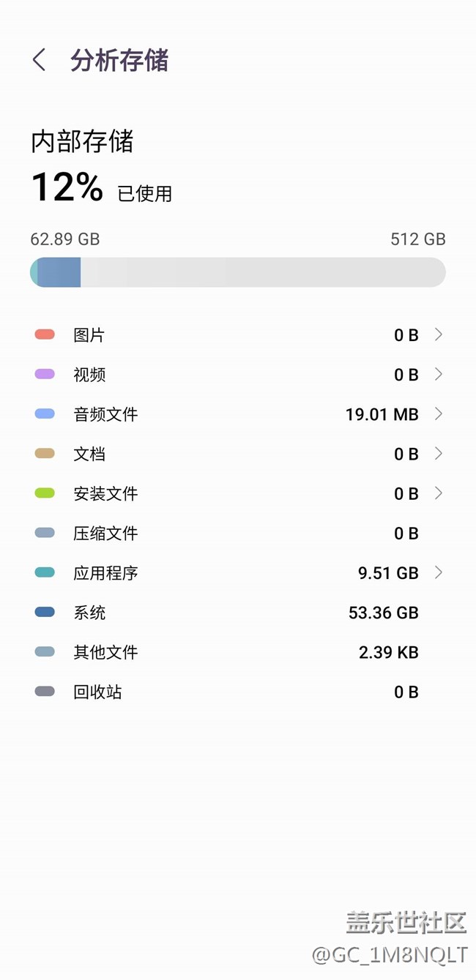
Task: Tap the 其他文件 label
Action: pos(105,652)
